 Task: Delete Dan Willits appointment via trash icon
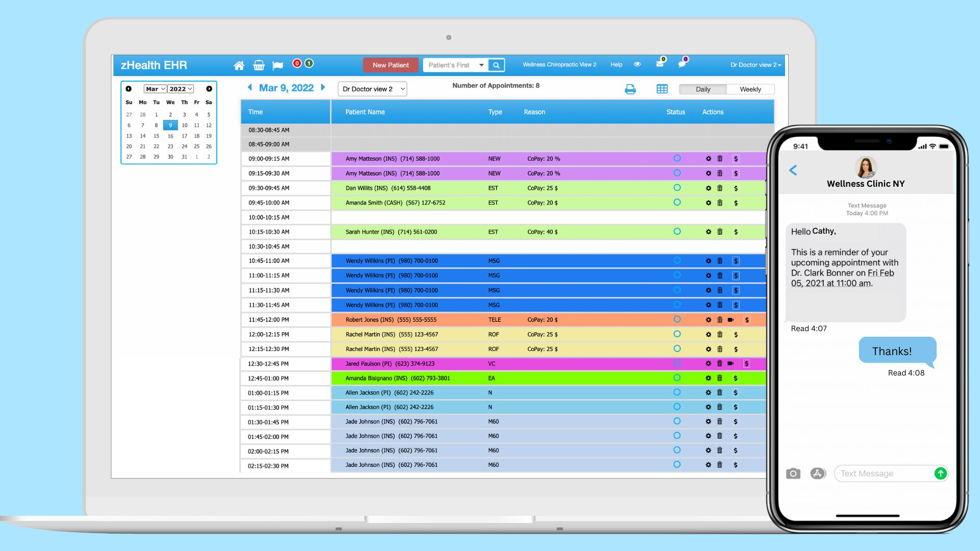click(720, 188)
